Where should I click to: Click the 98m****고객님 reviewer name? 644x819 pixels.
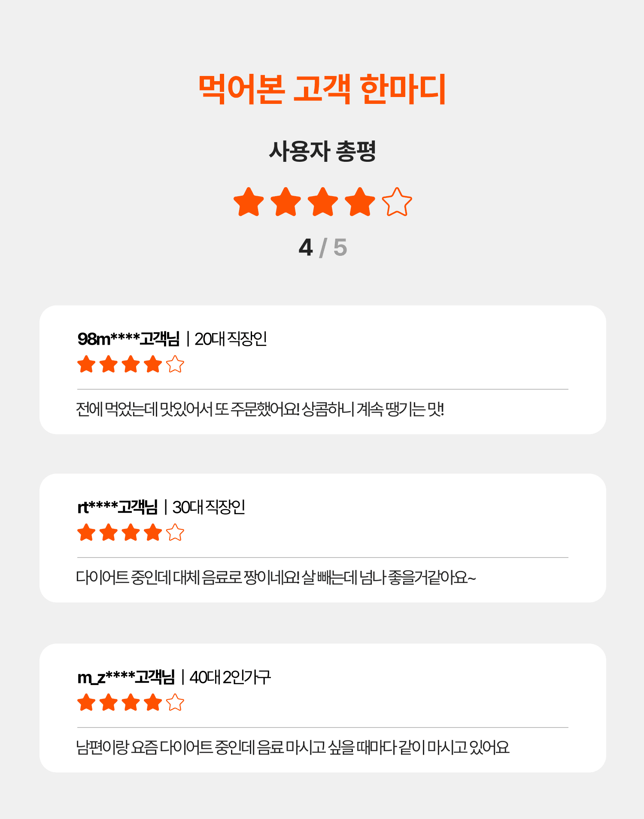coord(128,339)
